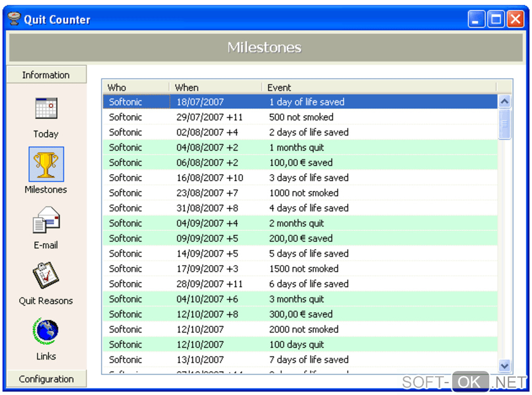The width and height of the screenshot is (532, 395).
Task: Maximize the Quit Counter window
Action: (495, 19)
